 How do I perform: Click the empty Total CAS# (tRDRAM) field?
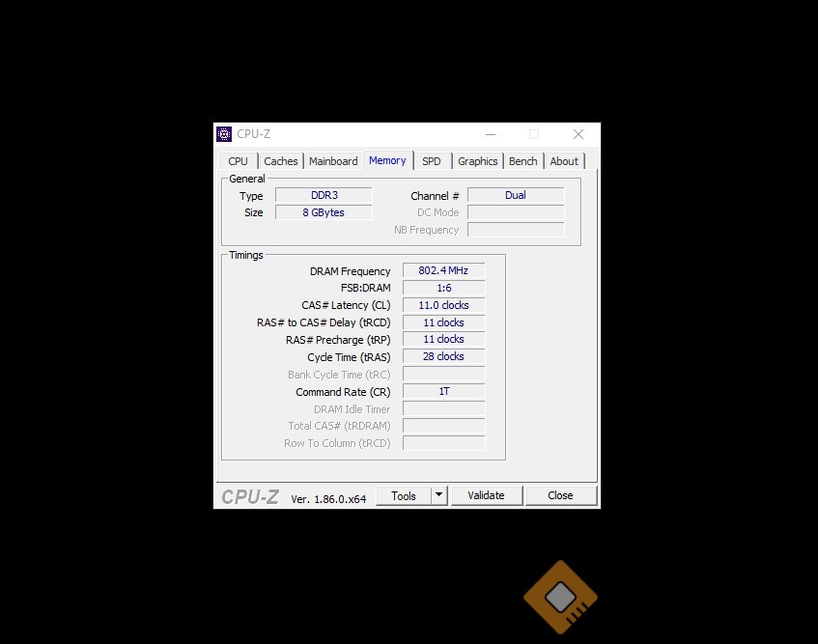(444, 426)
